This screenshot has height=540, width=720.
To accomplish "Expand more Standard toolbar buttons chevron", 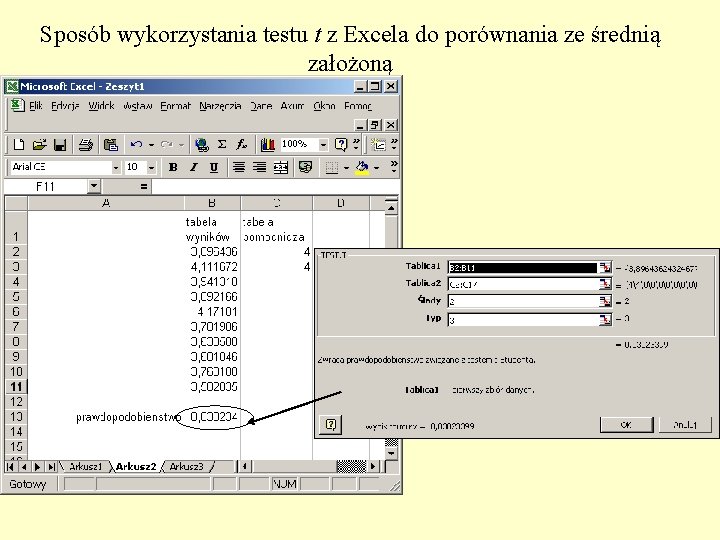I will point(356,145).
